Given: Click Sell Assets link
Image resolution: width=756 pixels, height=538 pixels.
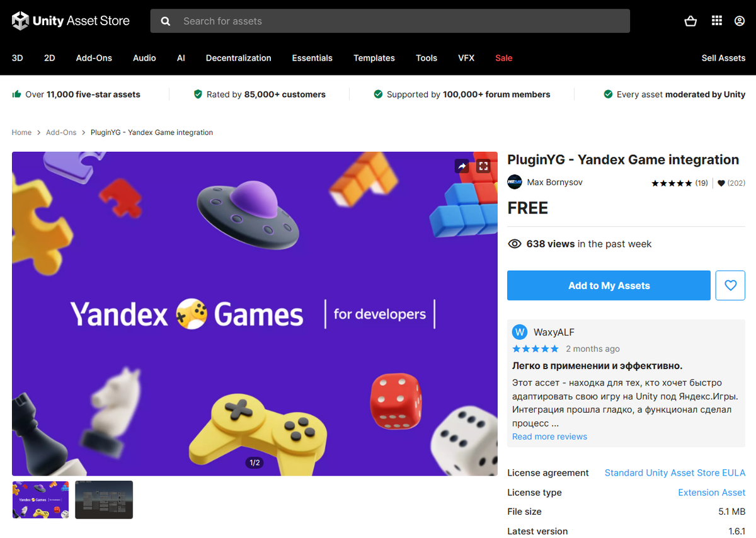Looking at the screenshot, I should pos(723,58).
